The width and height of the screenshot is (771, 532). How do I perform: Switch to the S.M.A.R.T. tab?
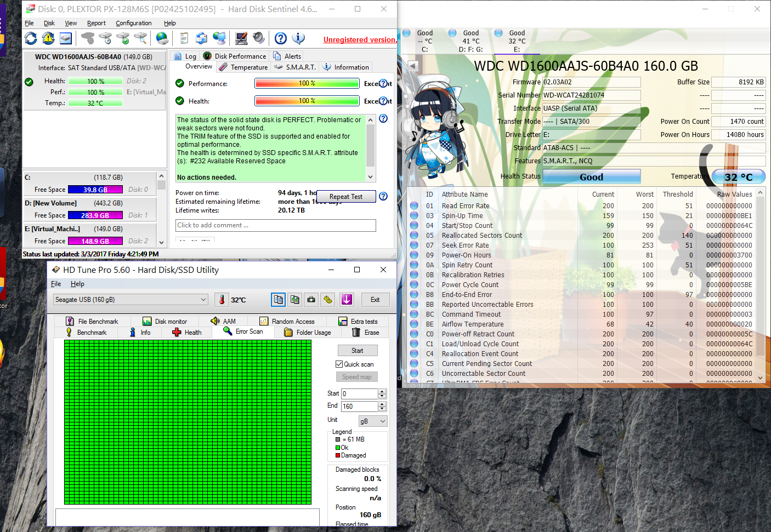pyautogui.click(x=295, y=67)
